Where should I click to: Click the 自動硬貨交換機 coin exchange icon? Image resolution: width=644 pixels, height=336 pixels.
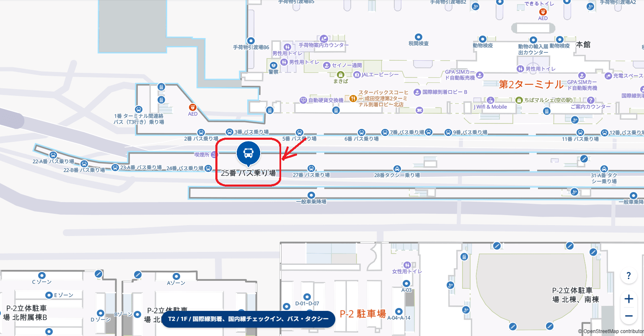tap(303, 100)
